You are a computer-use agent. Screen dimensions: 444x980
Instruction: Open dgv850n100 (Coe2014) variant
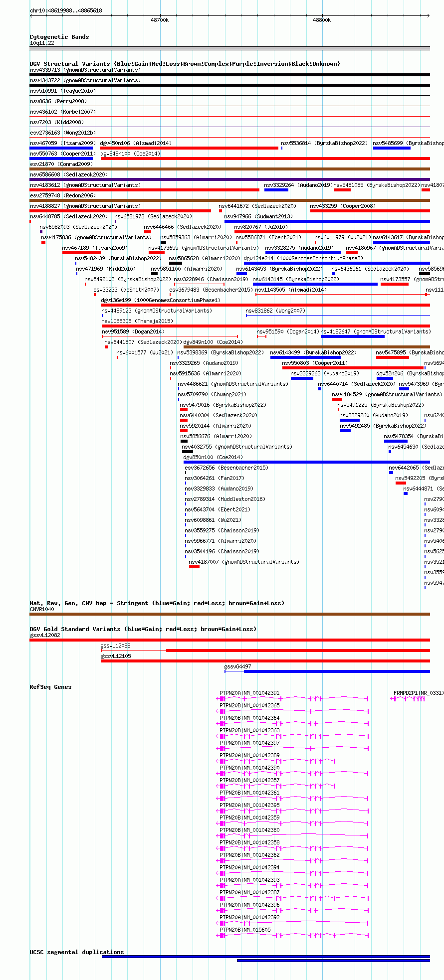click(x=213, y=457)
